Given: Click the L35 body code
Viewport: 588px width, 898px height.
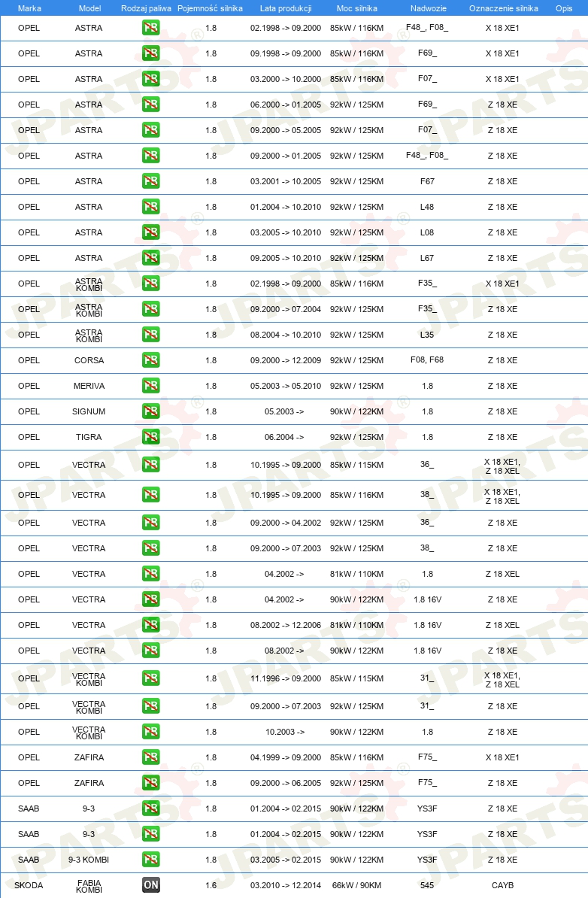Looking at the screenshot, I should pyautogui.click(x=427, y=335).
